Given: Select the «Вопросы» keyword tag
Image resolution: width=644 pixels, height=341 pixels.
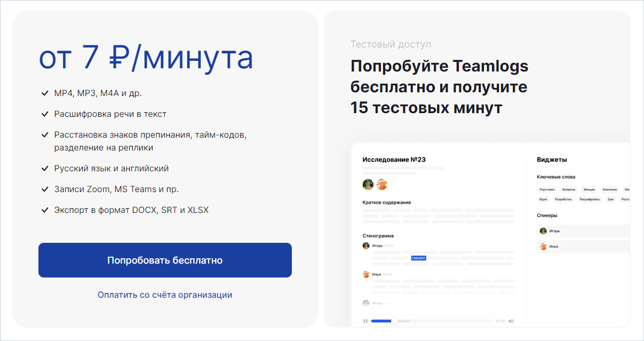Looking at the screenshot, I should tap(569, 189).
